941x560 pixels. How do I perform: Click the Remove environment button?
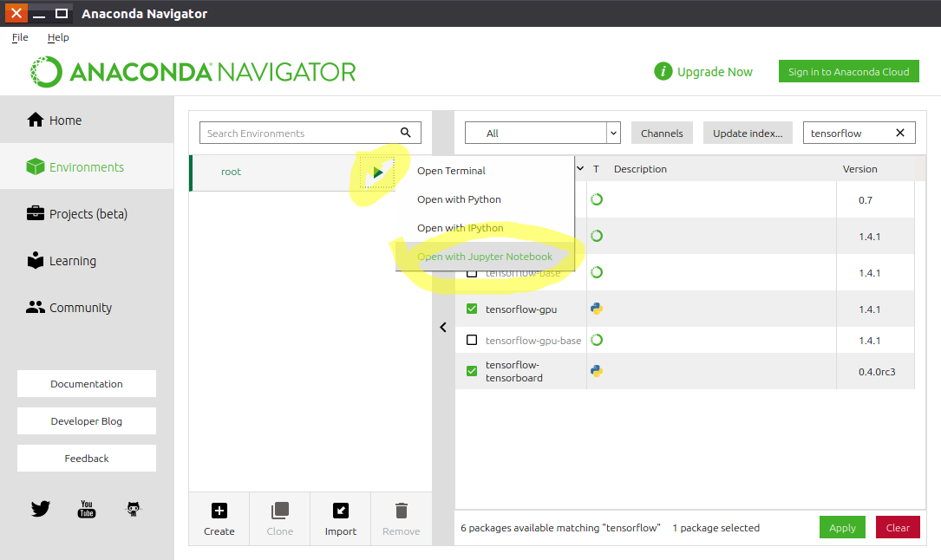(x=401, y=519)
